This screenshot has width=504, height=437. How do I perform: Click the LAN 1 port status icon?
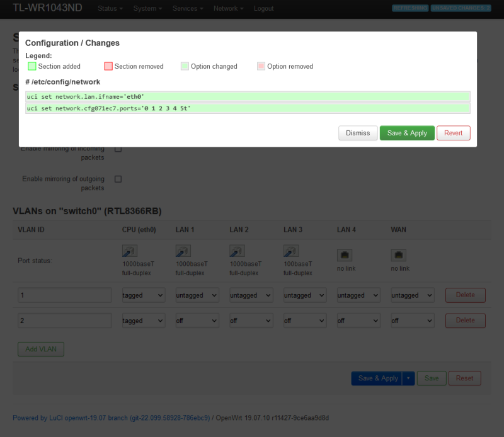[x=183, y=251]
